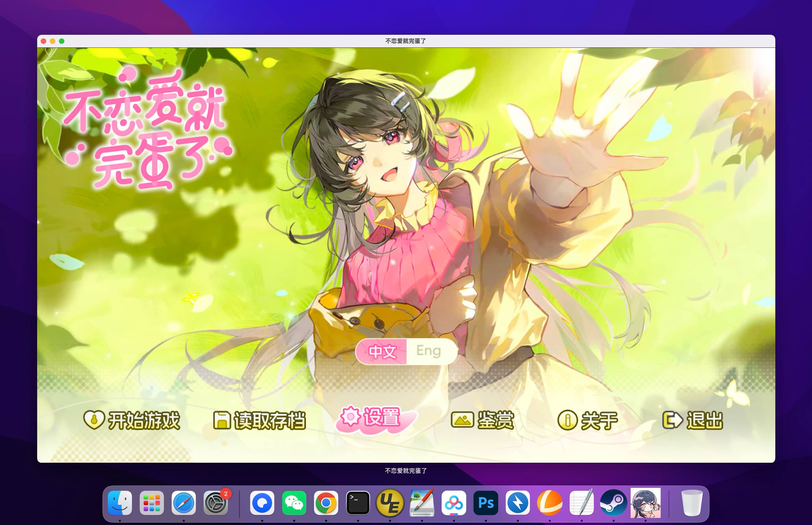Launch Photoshop from the dock

coord(486,503)
